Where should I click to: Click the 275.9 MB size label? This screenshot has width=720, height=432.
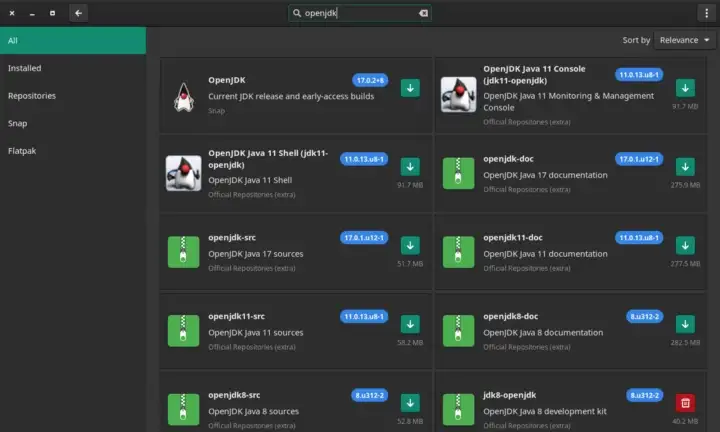pyautogui.click(x=685, y=185)
